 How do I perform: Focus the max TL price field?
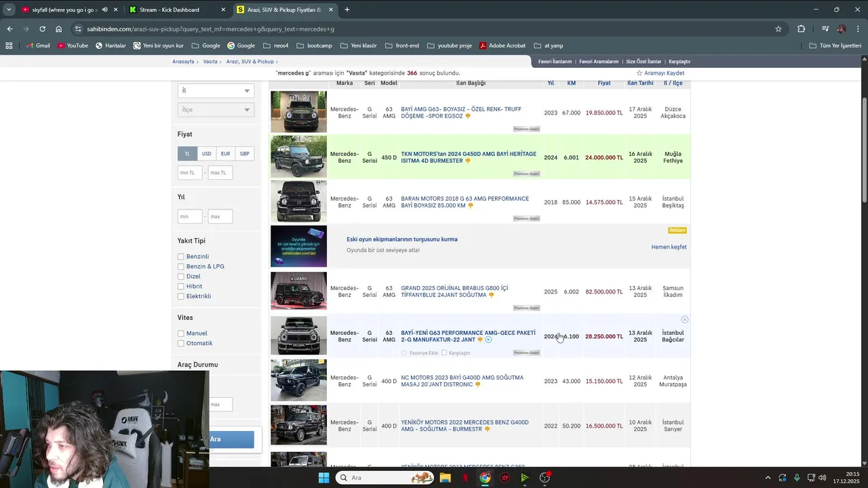click(220, 173)
